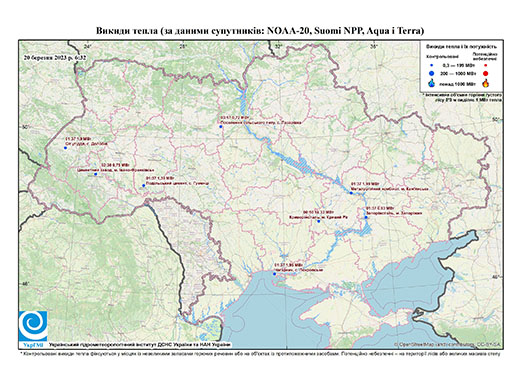
Task: Click the institute name text beside logo
Action: pyautogui.click(x=140, y=345)
